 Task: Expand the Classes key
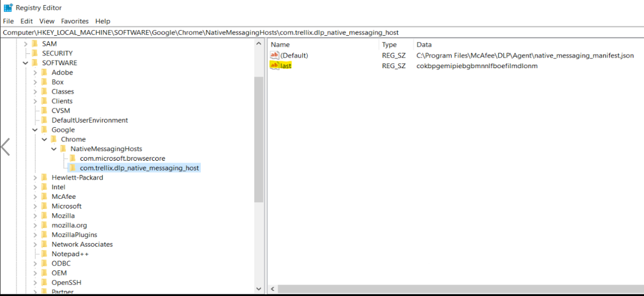pos(35,91)
